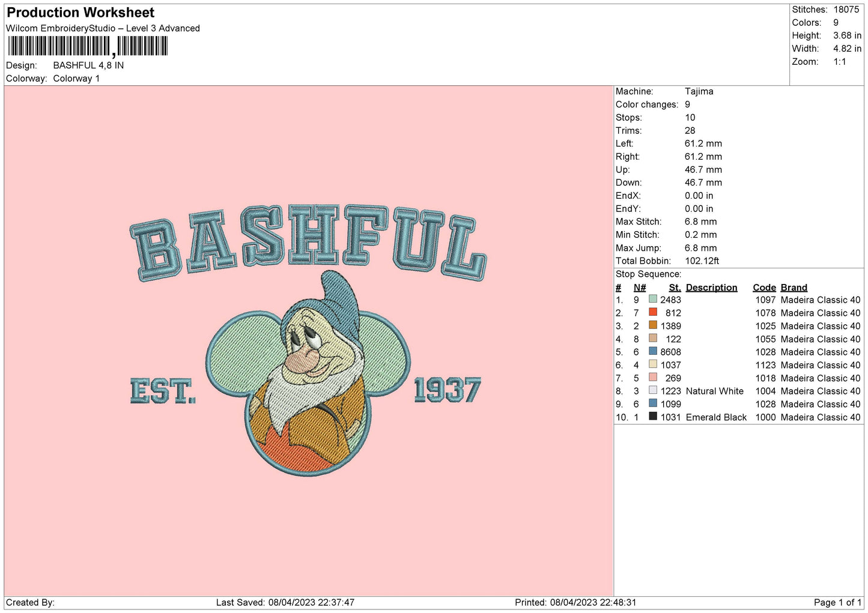Select the orange-red swatch for stop 2

(652, 312)
